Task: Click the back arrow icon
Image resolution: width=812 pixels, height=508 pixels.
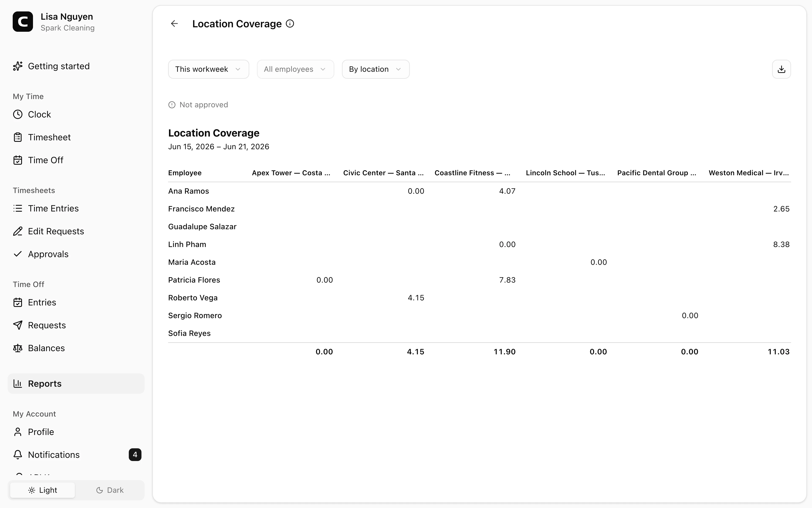Action: (174, 23)
